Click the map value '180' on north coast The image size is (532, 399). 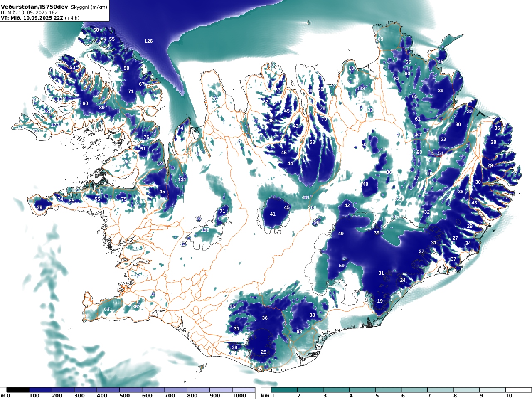point(352,68)
